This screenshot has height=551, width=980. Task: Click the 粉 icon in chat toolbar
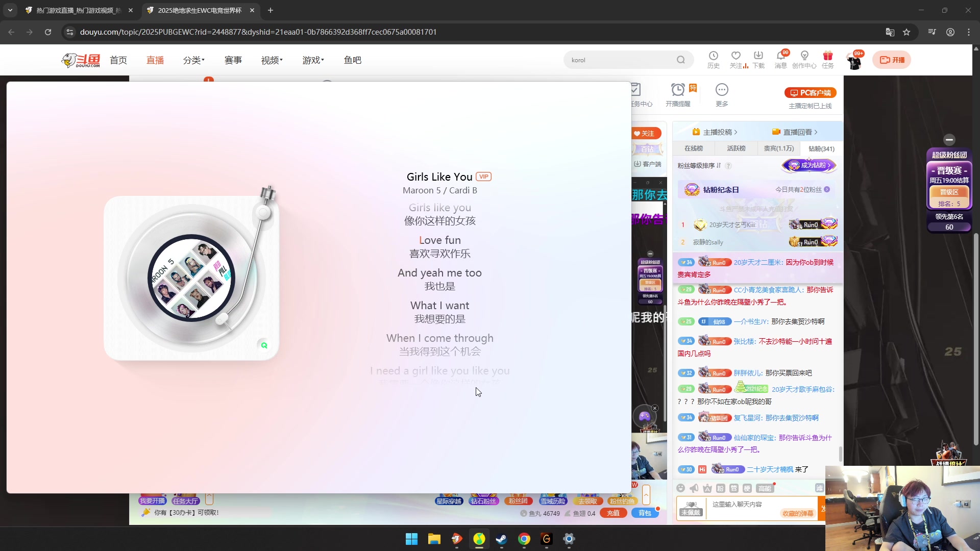(720, 488)
